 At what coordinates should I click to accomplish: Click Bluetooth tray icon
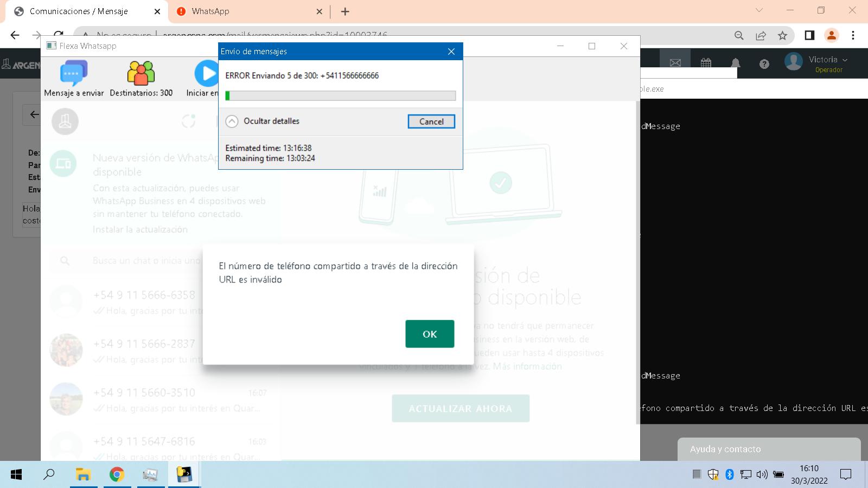[x=730, y=474]
